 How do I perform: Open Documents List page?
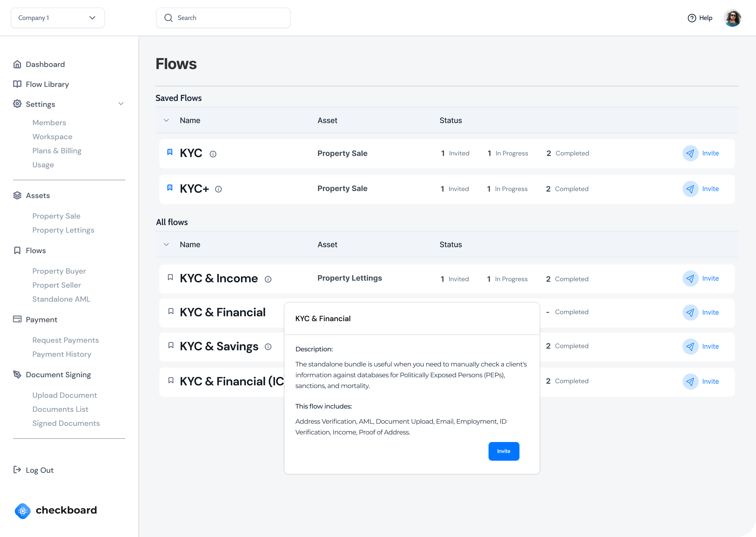(60, 409)
